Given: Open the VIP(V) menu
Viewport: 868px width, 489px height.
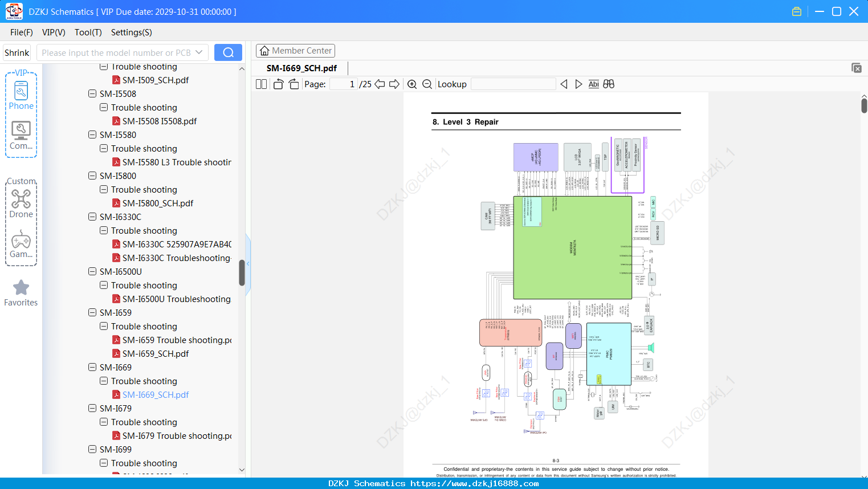Looking at the screenshot, I should click(54, 32).
